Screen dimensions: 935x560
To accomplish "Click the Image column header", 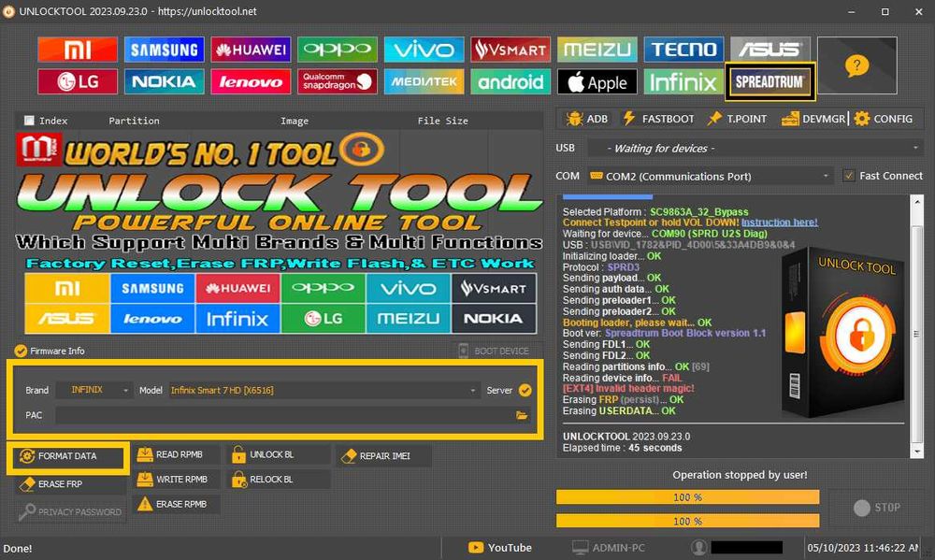I will [295, 121].
